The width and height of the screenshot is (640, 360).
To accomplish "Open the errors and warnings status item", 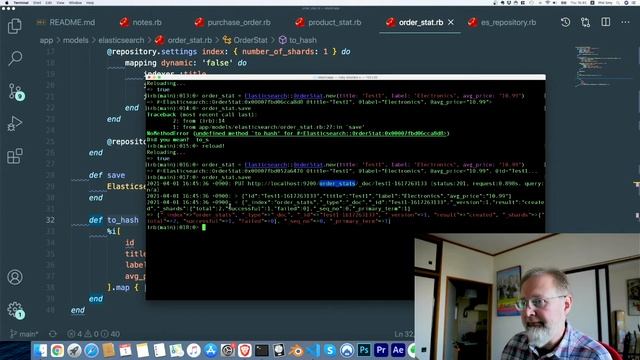I will tap(93, 334).
